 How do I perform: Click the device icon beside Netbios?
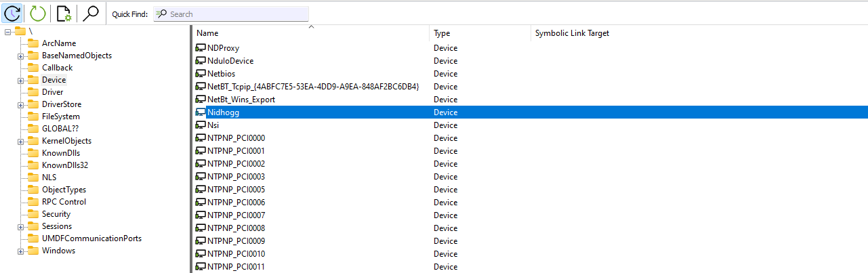[x=201, y=74]
